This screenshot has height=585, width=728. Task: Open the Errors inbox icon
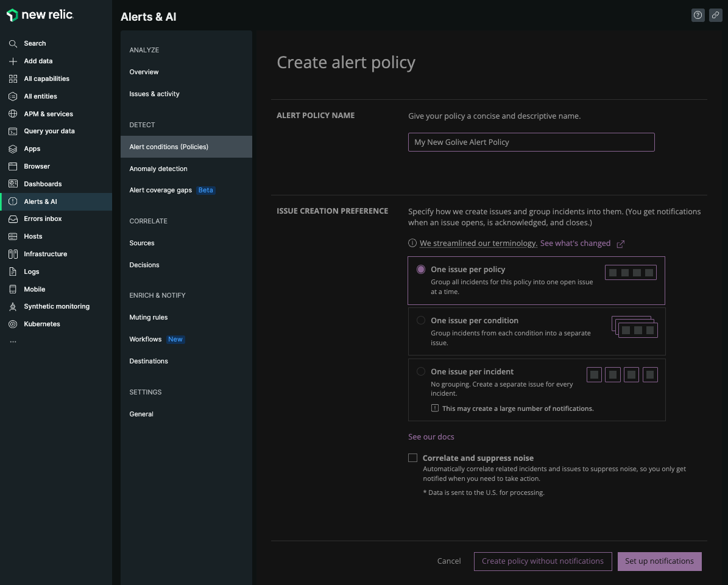[x=13, y=219]
